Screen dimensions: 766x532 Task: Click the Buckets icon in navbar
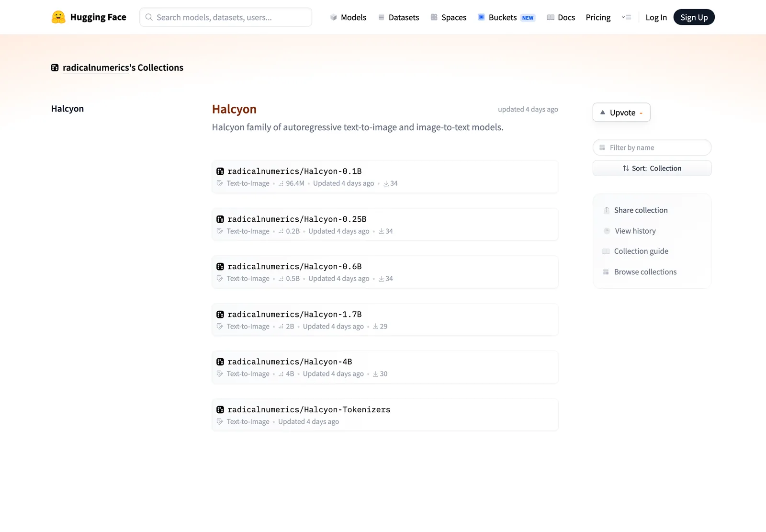pyautogui.click(x=481, y=17)
